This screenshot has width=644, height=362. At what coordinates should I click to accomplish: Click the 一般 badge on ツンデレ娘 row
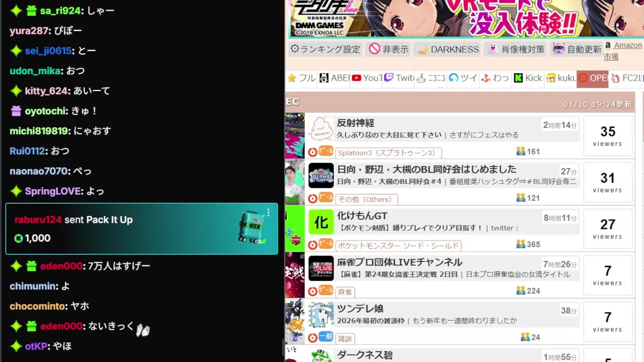coord(326,336)
